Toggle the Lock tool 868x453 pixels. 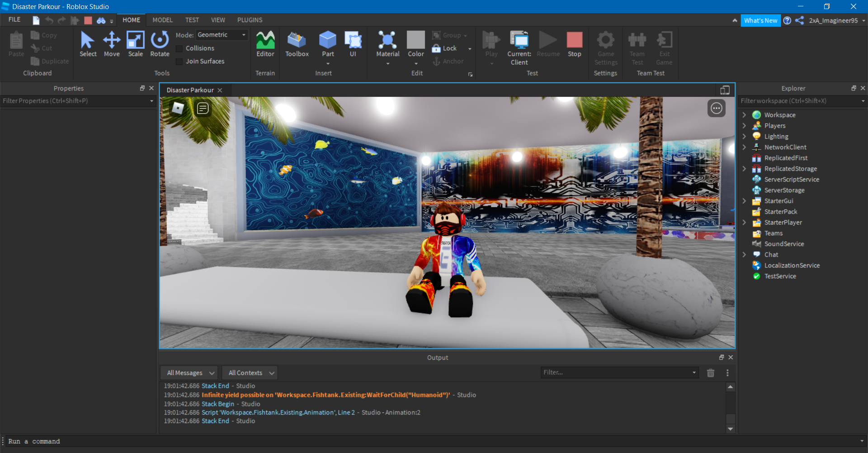(x=445, y=48)
